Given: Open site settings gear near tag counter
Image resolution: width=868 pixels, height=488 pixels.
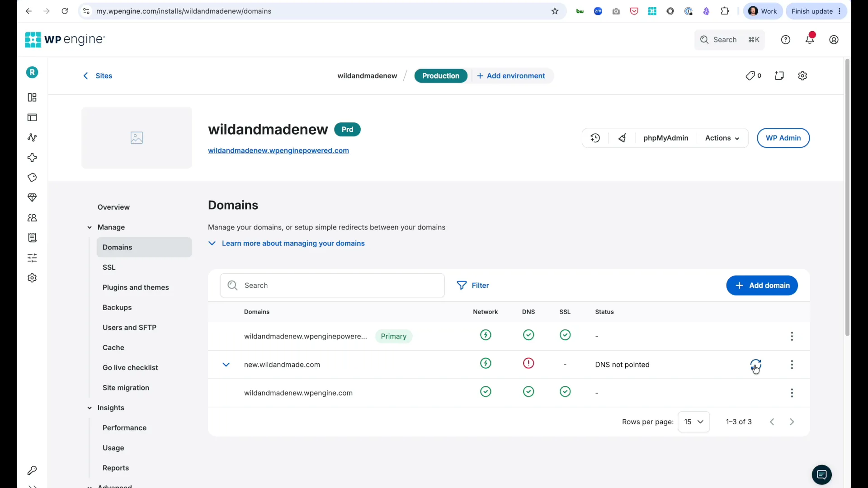Looking at the screenshot, I should coord(803,76).
